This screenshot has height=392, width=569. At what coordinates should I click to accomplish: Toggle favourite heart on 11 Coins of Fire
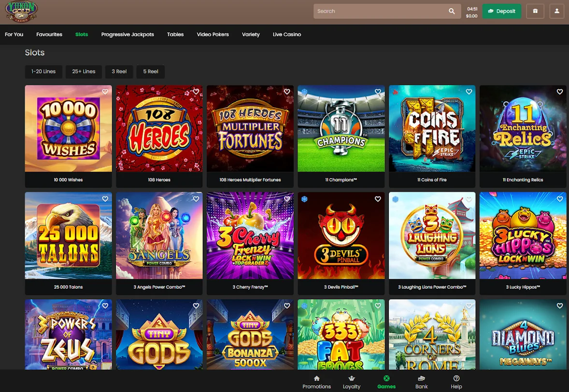[469, 92]
